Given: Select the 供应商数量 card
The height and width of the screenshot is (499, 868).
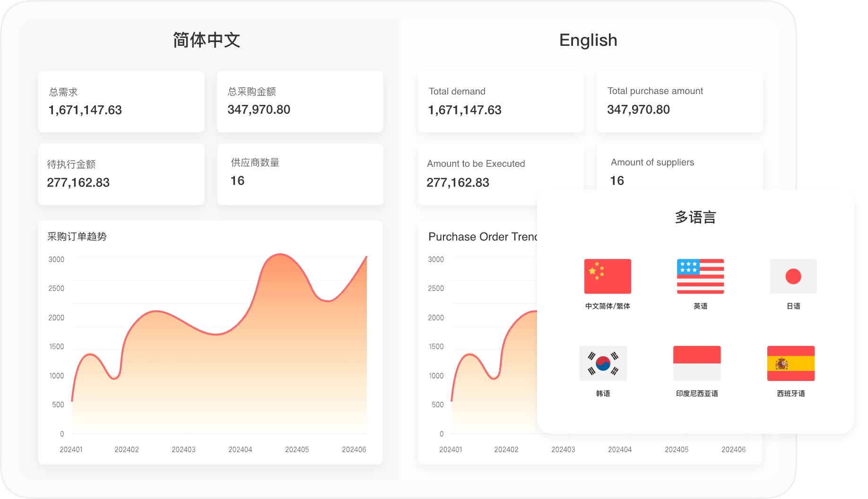Looking at the screenshot, I should pos(300,174).
